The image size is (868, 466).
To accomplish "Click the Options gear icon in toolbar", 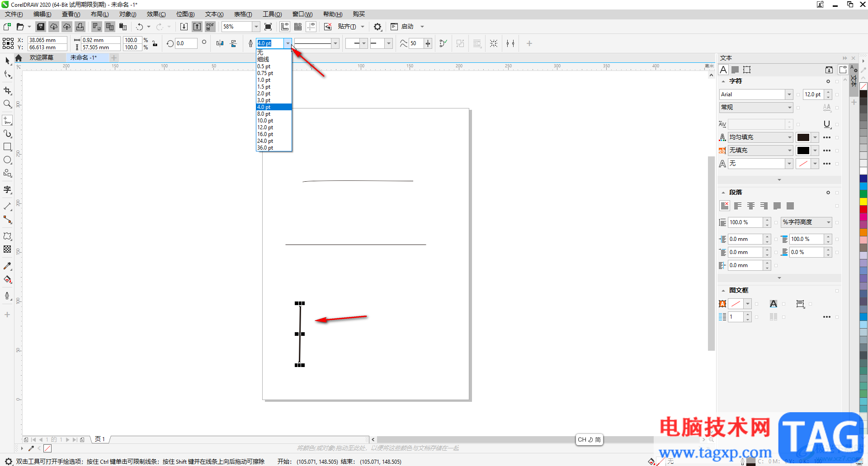I will pos(377,27).
